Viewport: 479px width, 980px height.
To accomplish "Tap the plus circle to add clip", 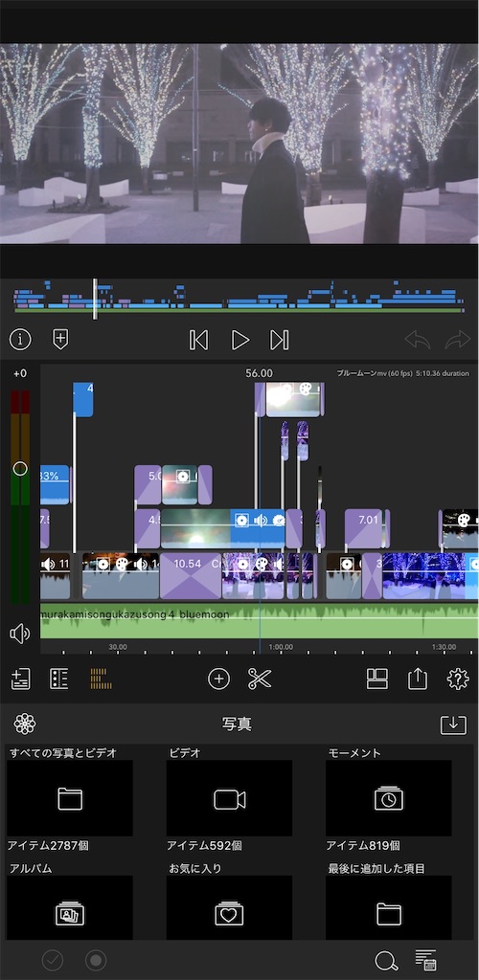I will (x=218, y=679).
